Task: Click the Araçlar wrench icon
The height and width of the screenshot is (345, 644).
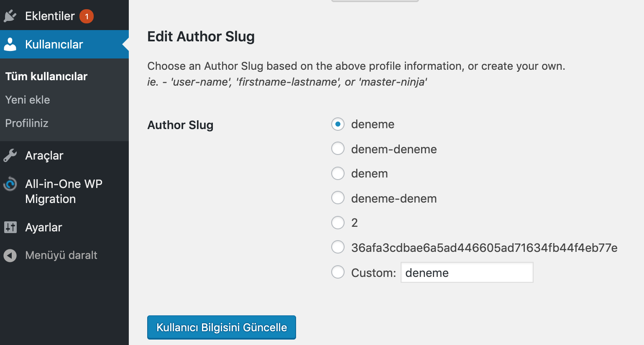Action: coord(10,155)
